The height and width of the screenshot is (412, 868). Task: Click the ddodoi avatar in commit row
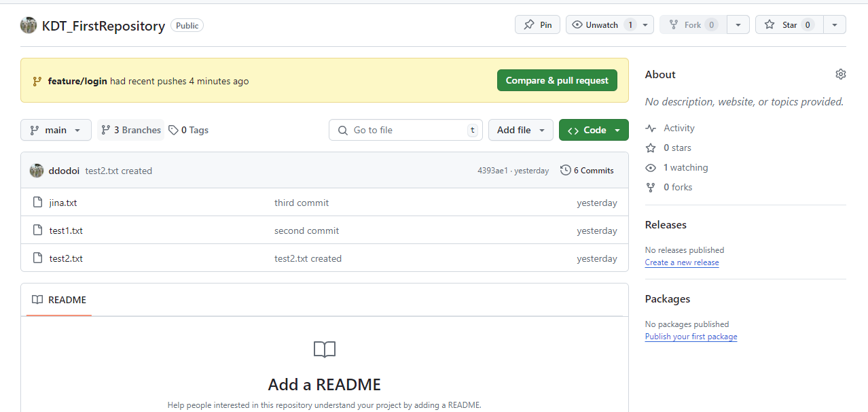[x=37, y=171]
